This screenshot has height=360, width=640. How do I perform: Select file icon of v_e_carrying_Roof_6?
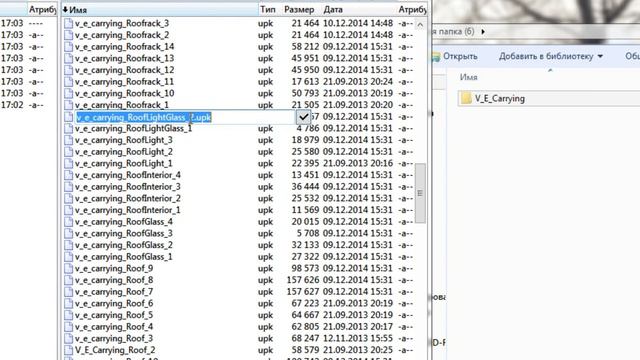(69, 304)
